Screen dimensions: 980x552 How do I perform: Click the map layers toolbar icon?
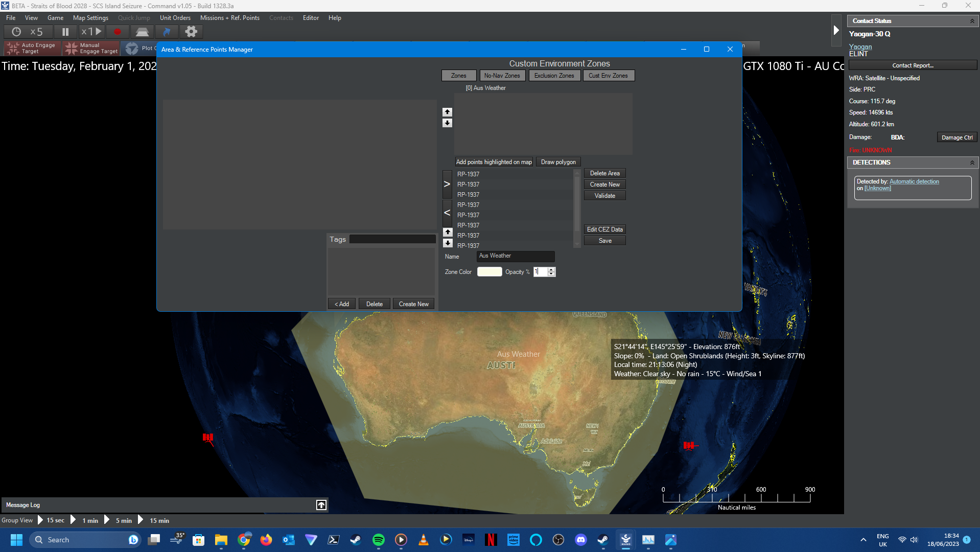pos(142,32)
